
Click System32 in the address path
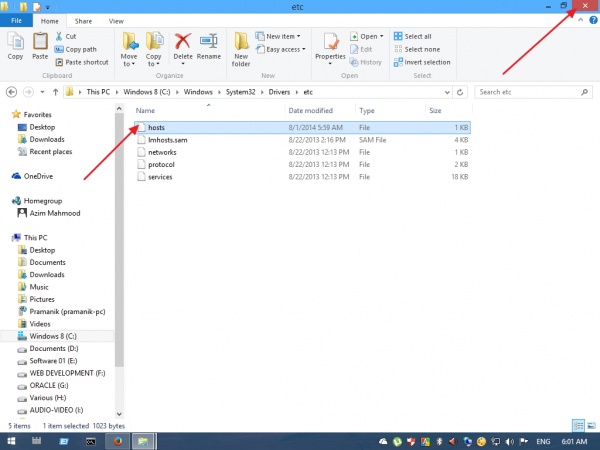tap(240, 92)
